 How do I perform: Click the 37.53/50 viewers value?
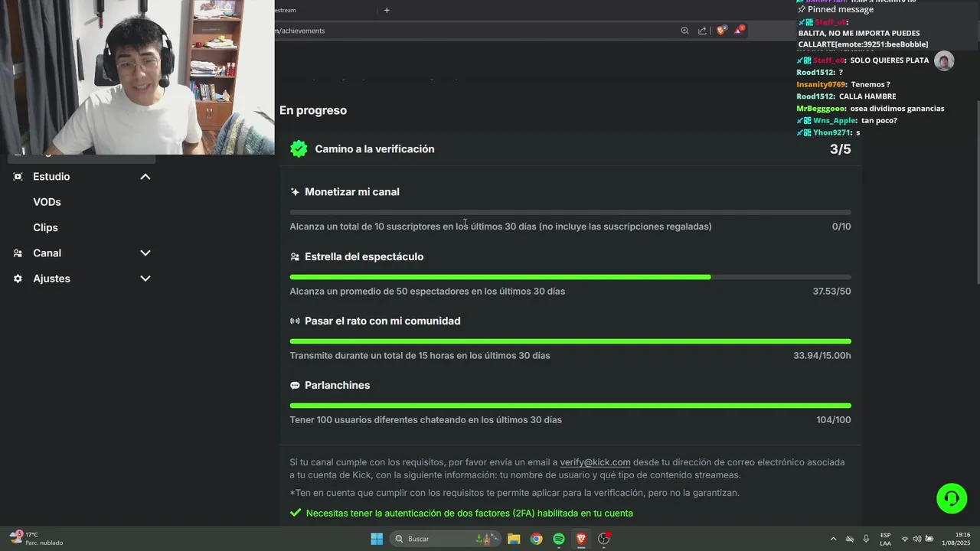831,292
